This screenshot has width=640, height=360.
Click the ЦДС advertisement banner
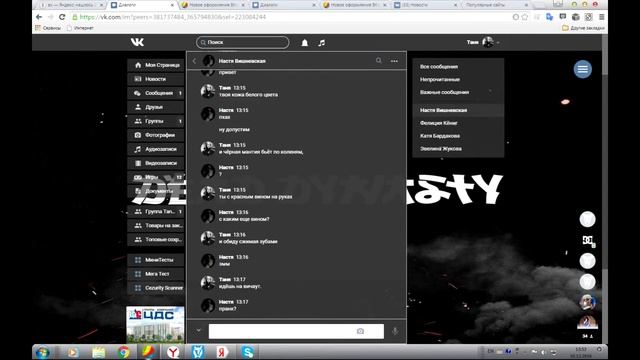(155, 325)
